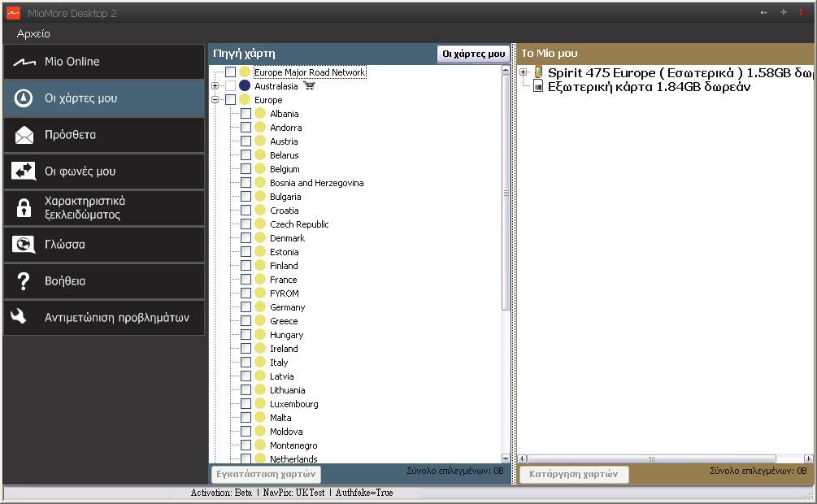Image resolution: width=817 pixels, height=504 pixels.
Task: Select the Belarus map row
Action: 284,154
